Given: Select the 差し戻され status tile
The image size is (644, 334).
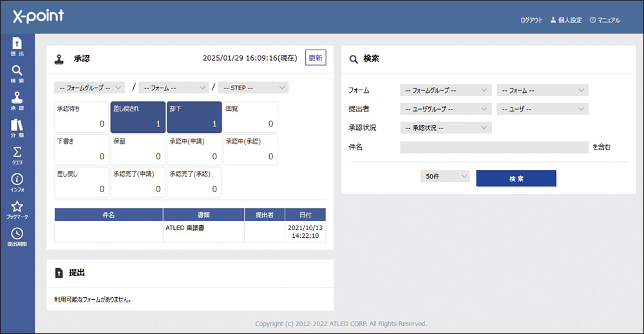Looking at the screenshot, I should click(x=138, y=117).
